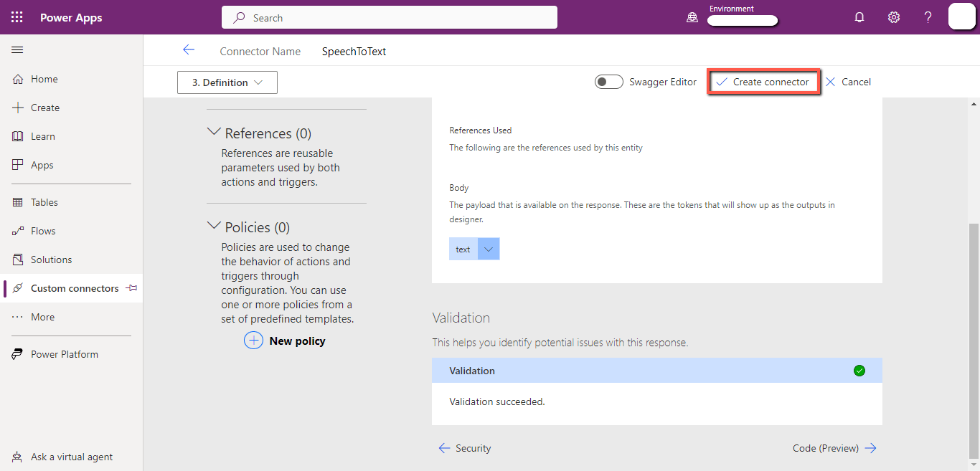Open Home in the navigation
This screenshot has height=471, width=980.
(x=44, y=79)
